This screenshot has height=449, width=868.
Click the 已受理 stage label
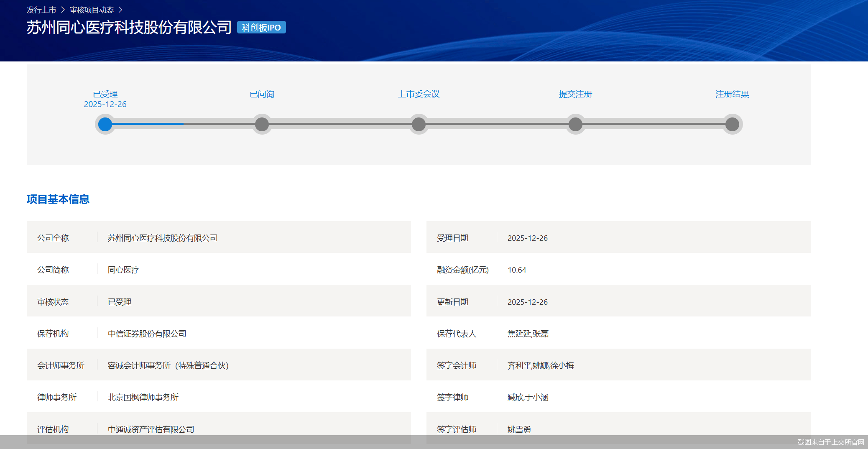(105, 94)
